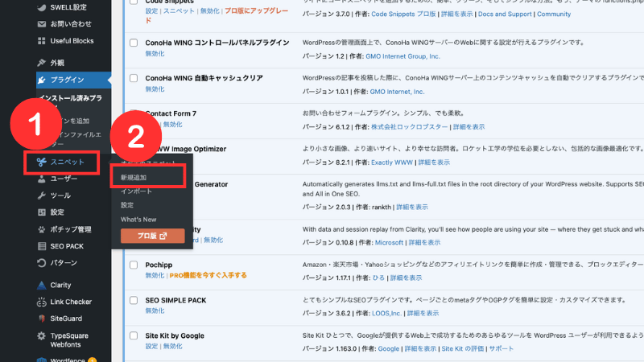Open the Useful Blocks menu item
The height and width of the screenshot is (362, 644).
click(72, 41)
